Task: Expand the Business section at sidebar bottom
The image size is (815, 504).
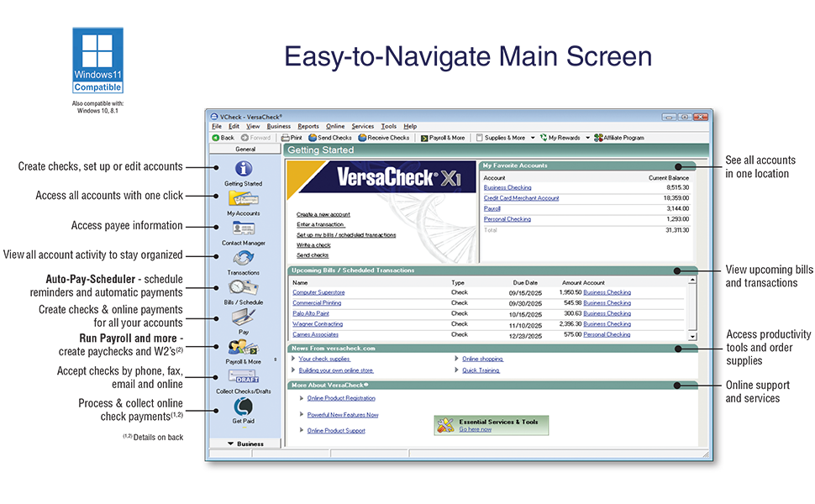Action: pos(247,443)
